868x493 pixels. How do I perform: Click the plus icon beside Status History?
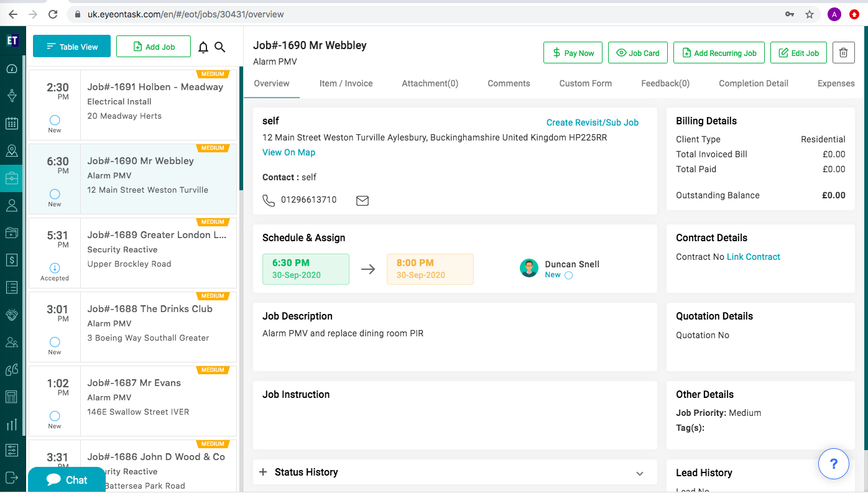[263, 472]
